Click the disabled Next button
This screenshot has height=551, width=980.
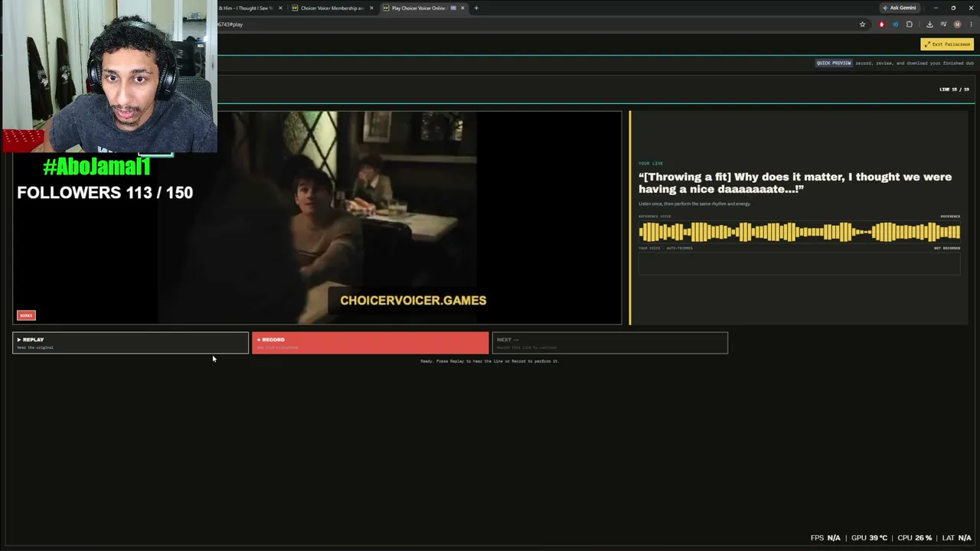click(610, 343)
